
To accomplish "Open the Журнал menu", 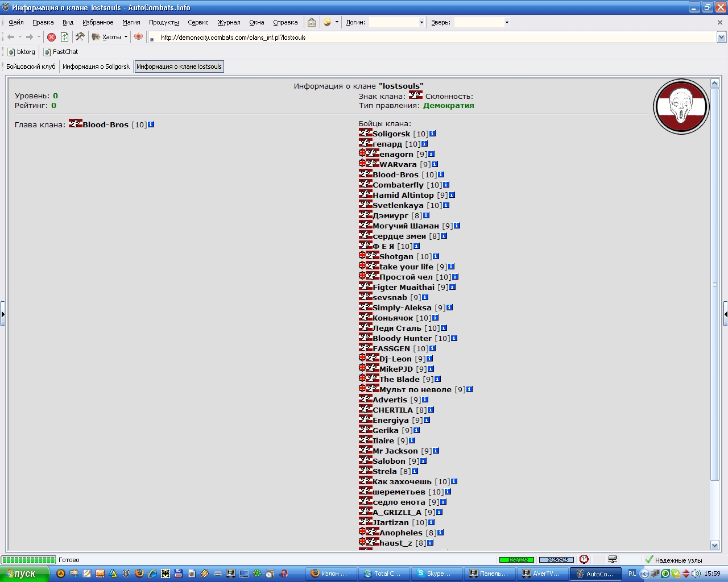I will pyautogui.click(x=229, y=22).
